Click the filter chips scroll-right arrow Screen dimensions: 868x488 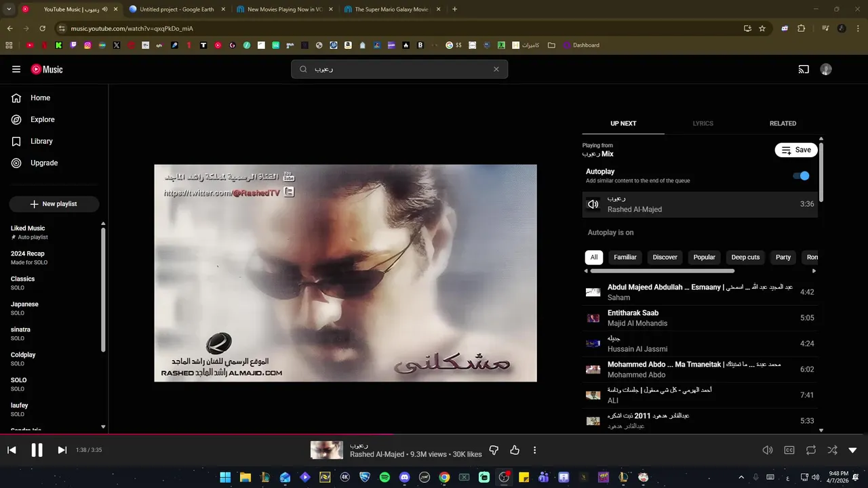click(814, 271)
